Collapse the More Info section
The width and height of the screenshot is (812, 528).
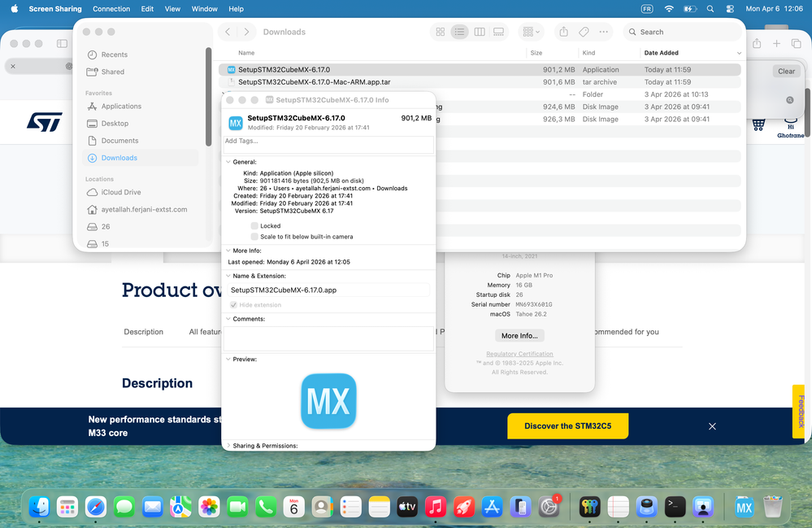228,251
